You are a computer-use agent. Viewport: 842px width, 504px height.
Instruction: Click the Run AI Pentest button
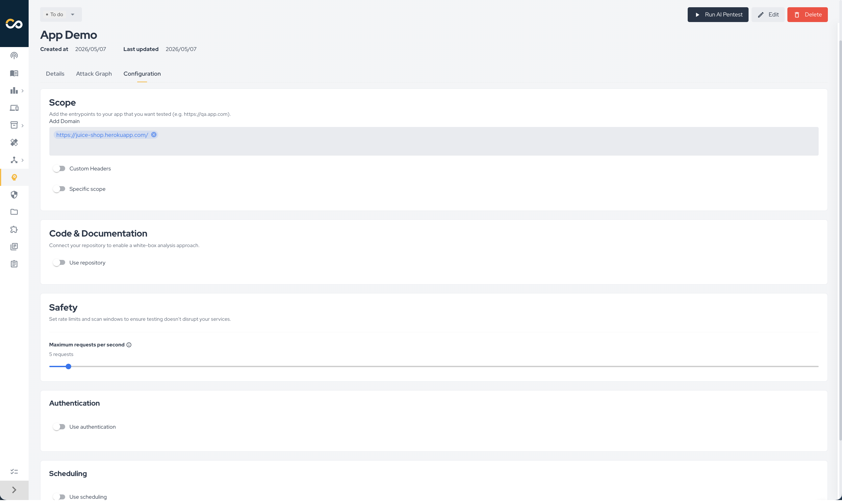pos(718,14)
